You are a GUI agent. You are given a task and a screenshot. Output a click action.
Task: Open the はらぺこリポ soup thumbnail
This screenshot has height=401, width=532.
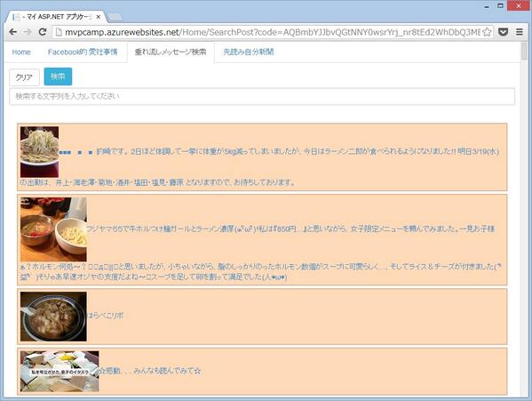coord(53,317)
